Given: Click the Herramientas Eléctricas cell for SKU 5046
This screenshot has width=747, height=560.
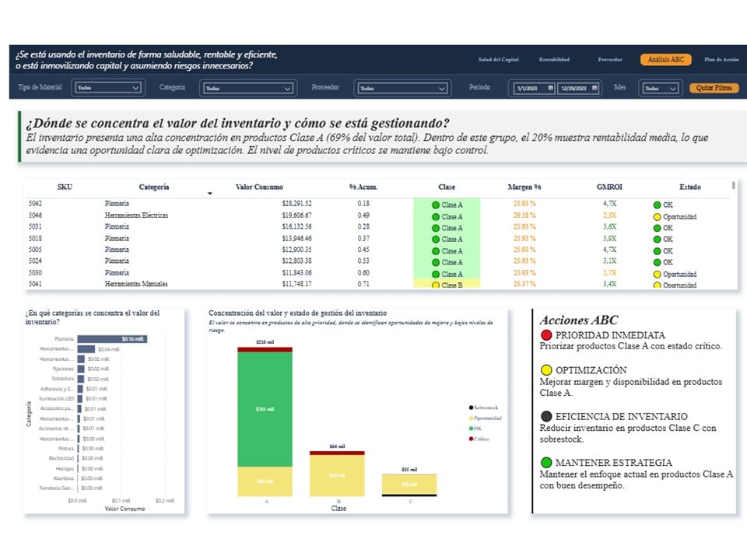Looking at the screenshot, I should click(136, 215).
